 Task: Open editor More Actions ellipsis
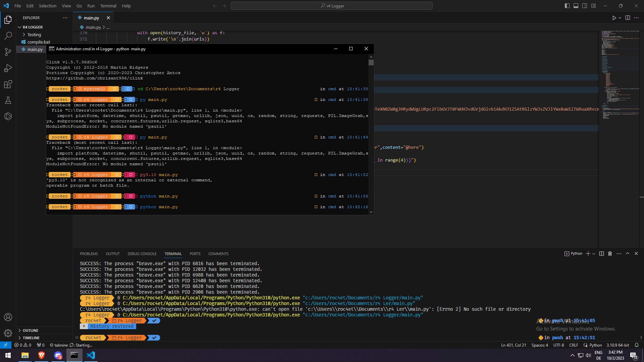636,18
